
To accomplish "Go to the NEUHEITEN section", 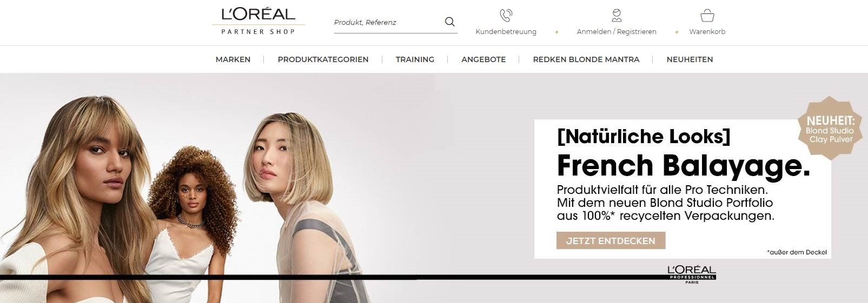I will click(690, 59).
